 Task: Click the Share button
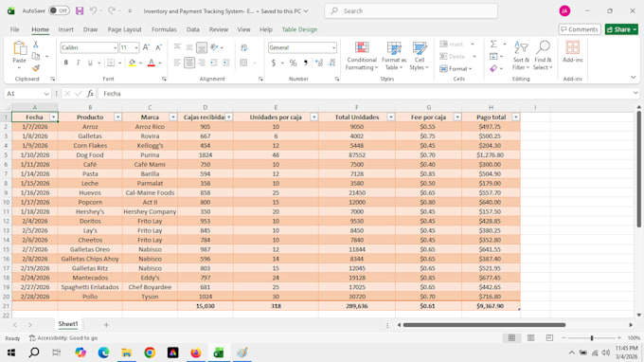click(x=621, y=29)
